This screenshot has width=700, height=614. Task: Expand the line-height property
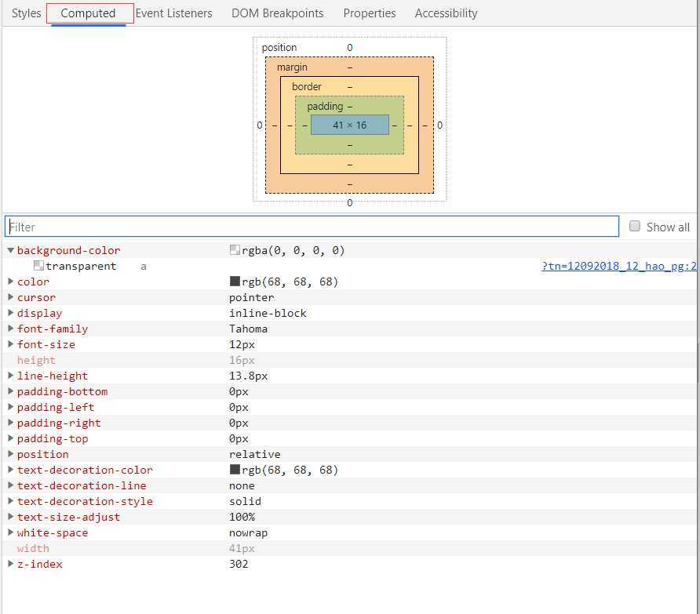point(11,376)
